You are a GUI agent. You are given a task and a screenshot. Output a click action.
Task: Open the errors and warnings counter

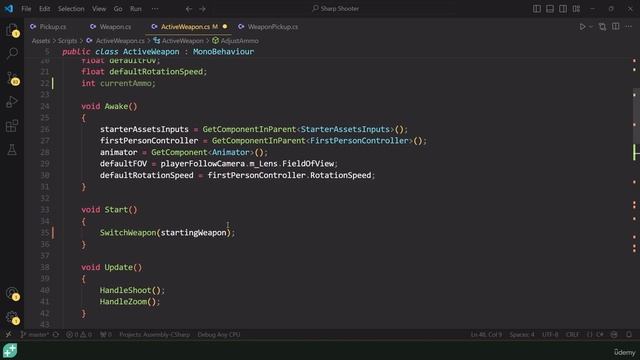coord(79,335)
